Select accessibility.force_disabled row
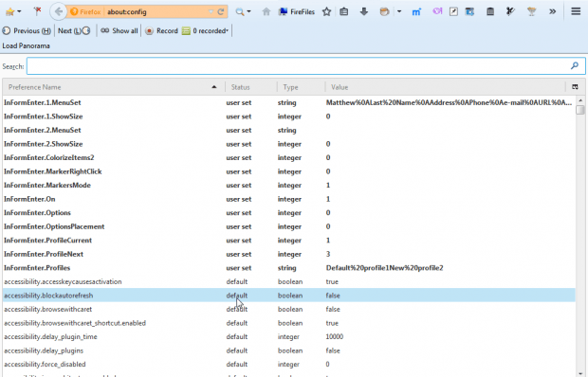 tap(288, 365)
